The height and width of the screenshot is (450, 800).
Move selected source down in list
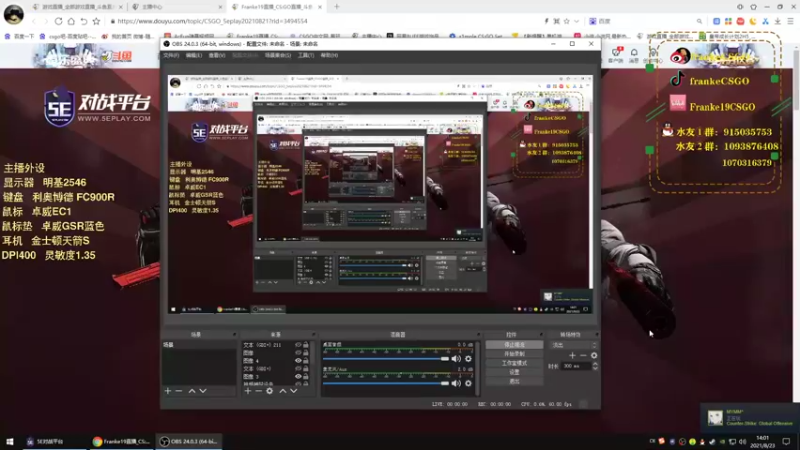(294, 391)
